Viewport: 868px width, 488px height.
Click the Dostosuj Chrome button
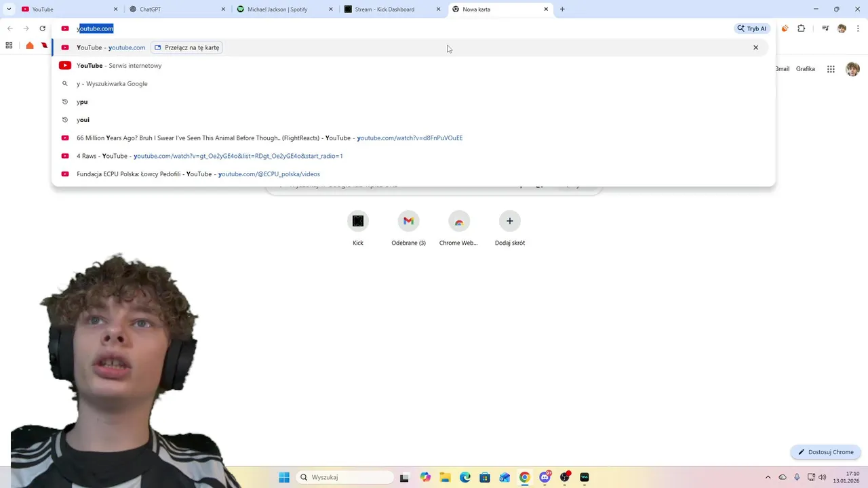(x=825, y=452)
